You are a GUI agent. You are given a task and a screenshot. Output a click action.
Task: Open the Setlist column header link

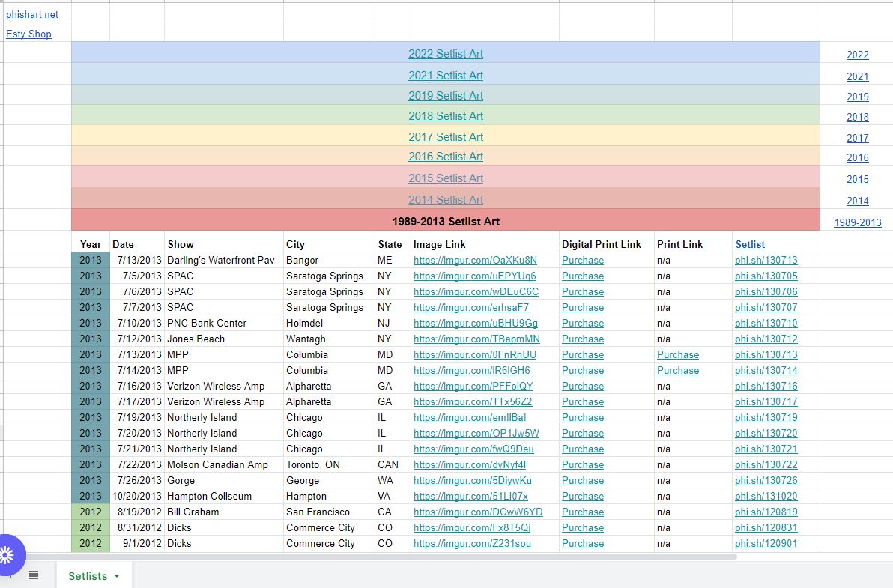point(750,244)
